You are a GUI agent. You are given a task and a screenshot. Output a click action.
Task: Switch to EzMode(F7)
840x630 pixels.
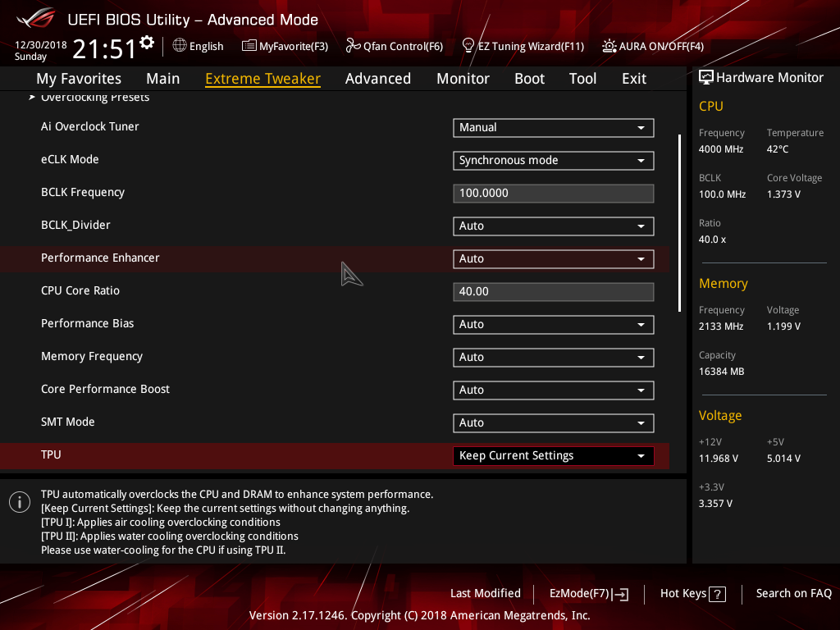[589, 594]
